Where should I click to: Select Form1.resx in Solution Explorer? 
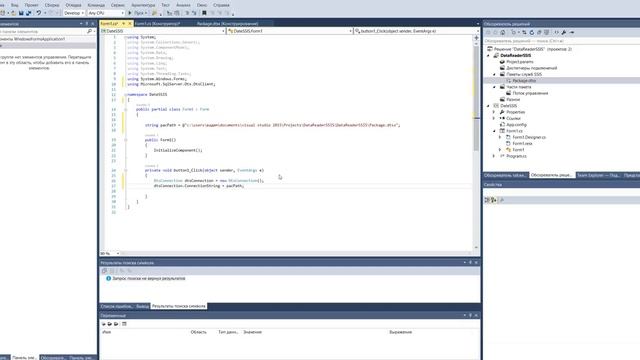[522, 144]
